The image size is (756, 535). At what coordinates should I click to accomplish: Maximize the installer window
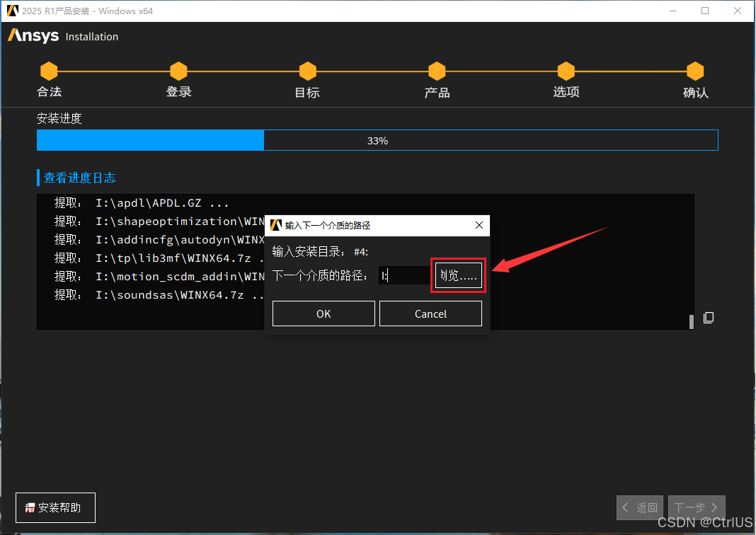pyautogui.click(x=705, y=11)
